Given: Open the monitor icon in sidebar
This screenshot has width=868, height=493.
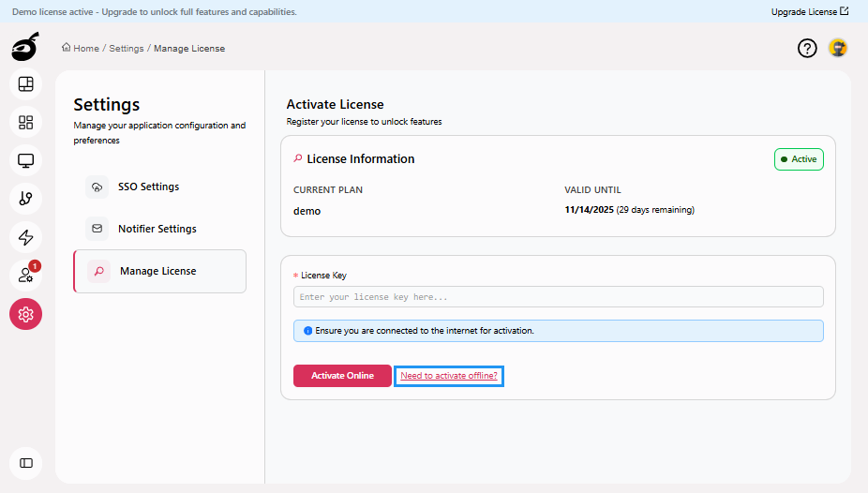Looking at the screenshot, I should (26, 160).
